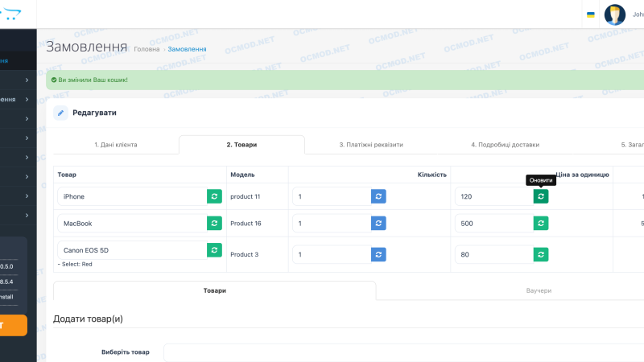
Task: Expand the fifth sidebar menu chevron
Action: 27,157
